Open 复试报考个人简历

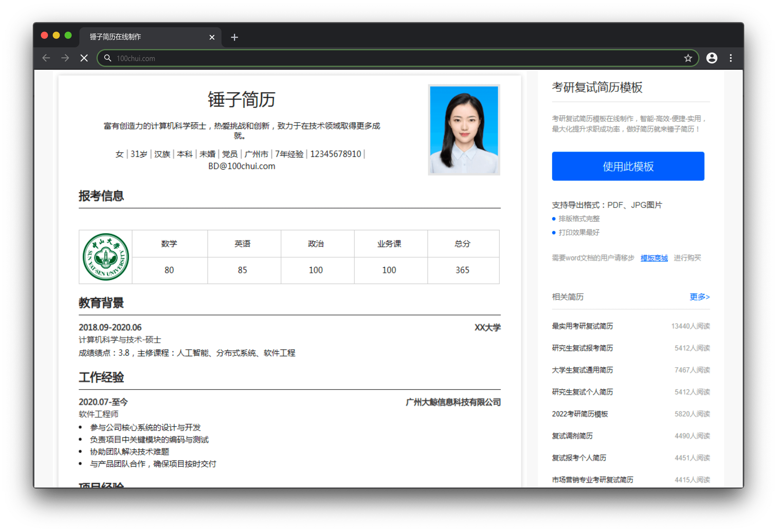tap(579, 458)
